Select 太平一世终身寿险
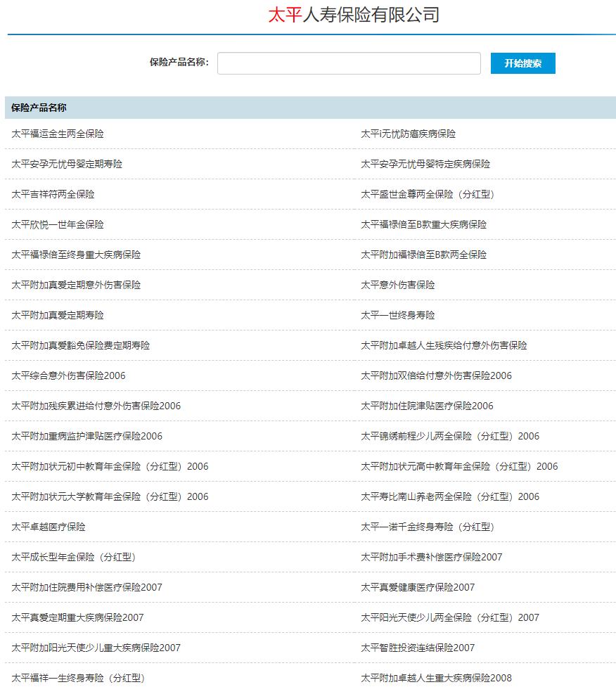The image size is (616, 687). click(x=398, y=315)
